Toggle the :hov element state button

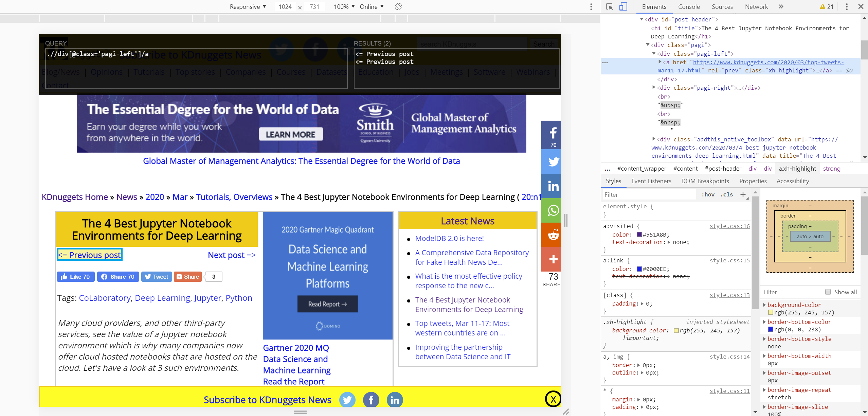coord(708,194)
